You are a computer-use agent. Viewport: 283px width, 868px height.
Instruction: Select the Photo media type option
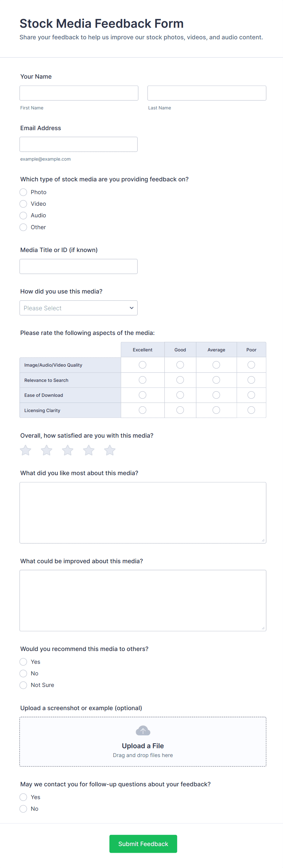pos(23,192)
